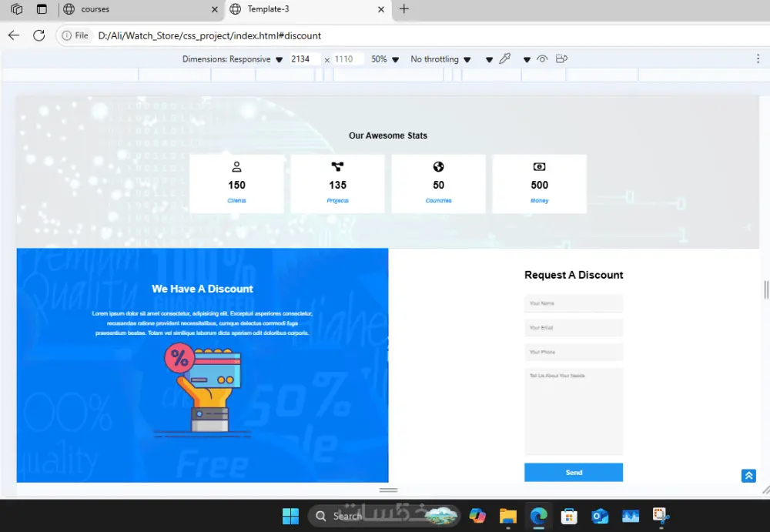This screenshot has height=532, width=770.
Task: Close the Template-3 tab
Action: tap(381, 9)
